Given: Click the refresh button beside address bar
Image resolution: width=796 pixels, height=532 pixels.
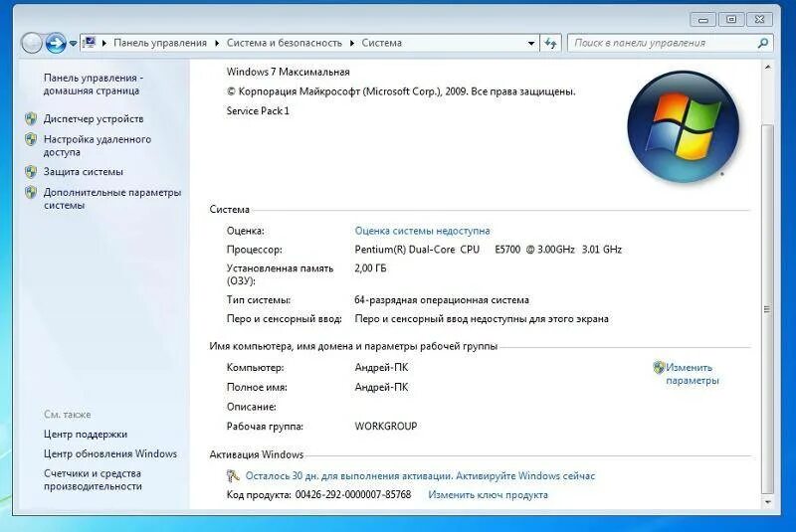Looking at the screenshot, I should [x=551, y=43].
